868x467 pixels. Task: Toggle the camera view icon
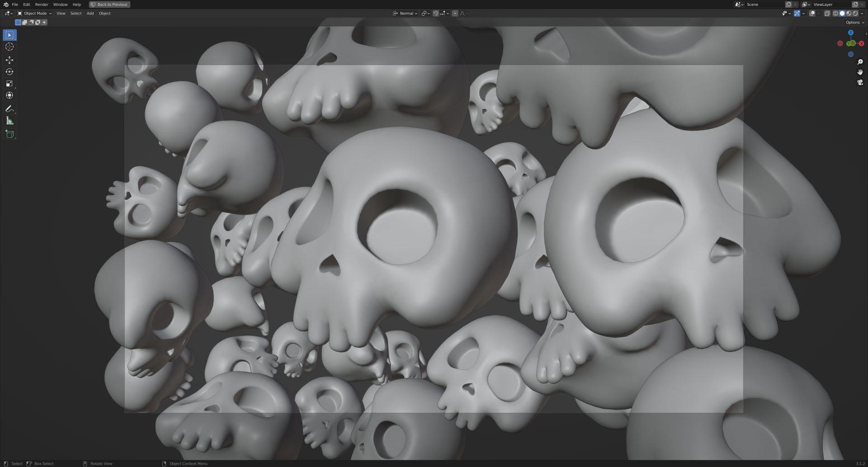[860, 82]
